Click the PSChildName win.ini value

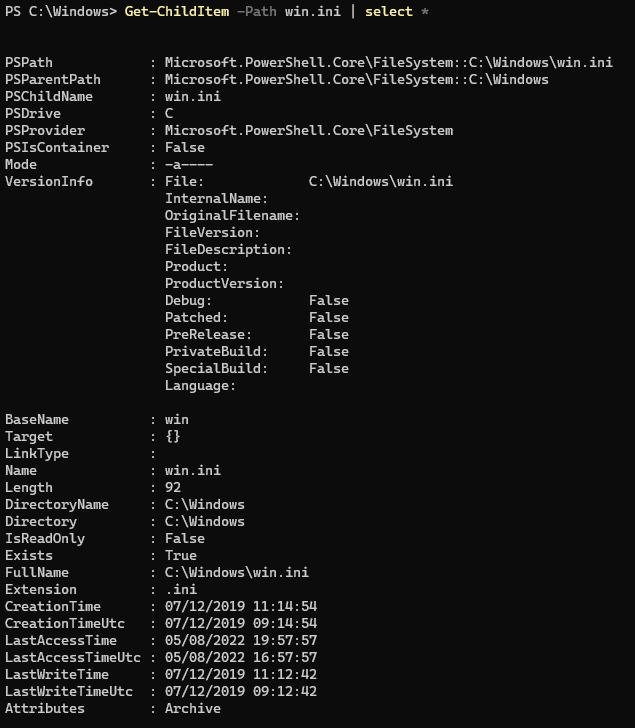coord(193,97)
